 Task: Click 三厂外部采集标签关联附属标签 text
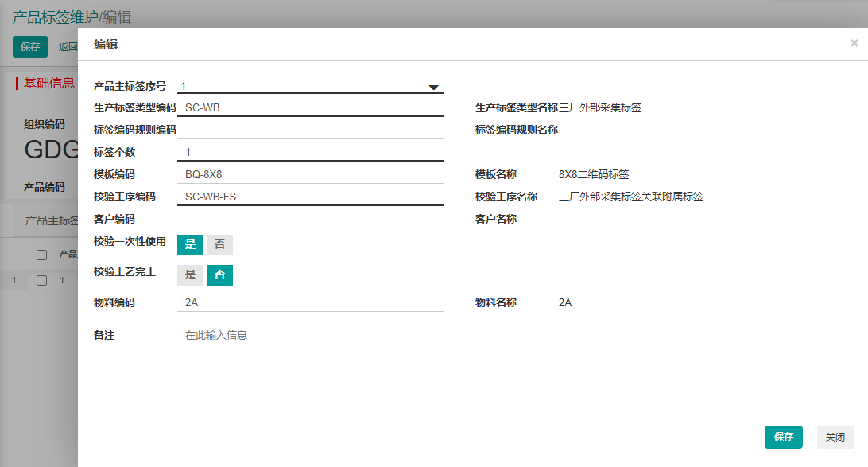point(631,197)
